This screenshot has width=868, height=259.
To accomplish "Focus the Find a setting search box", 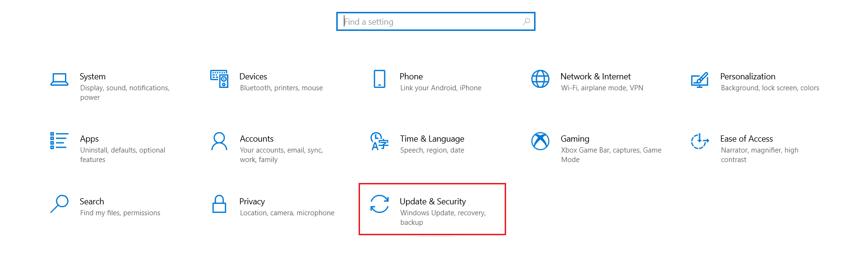I will (436, 21).
